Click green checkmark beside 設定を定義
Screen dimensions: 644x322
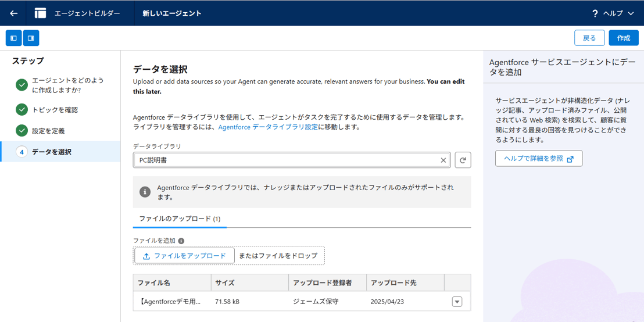tap(22, 131)
